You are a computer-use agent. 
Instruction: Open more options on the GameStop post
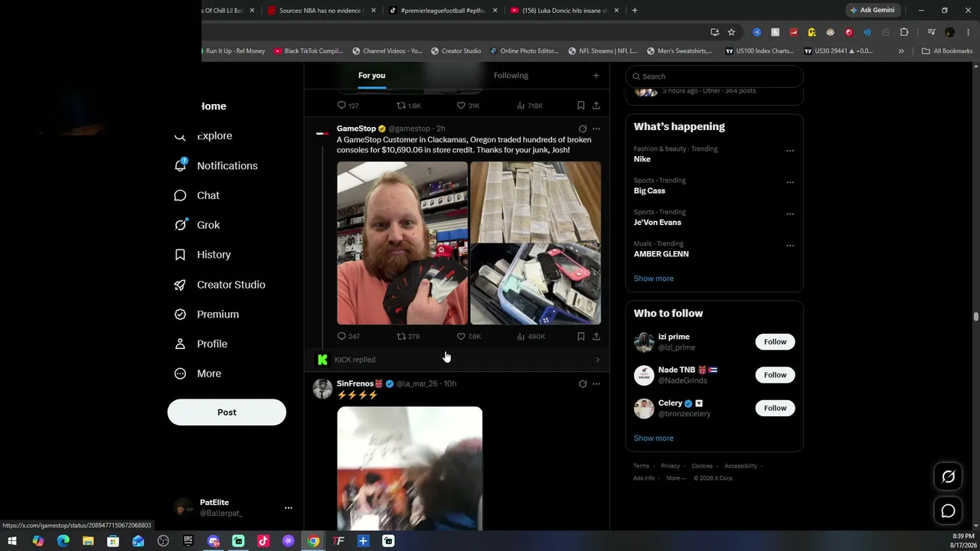596,129
